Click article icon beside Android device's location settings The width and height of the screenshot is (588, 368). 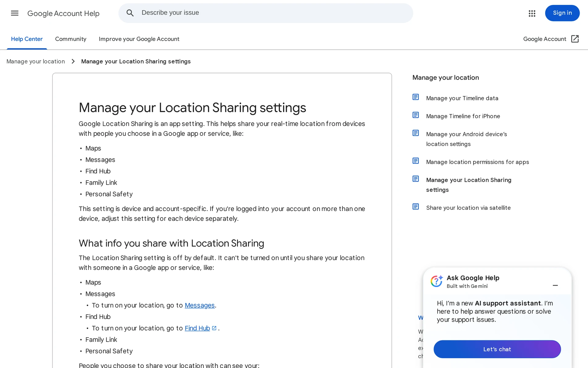pyautogui.click(x=416, y=133)
